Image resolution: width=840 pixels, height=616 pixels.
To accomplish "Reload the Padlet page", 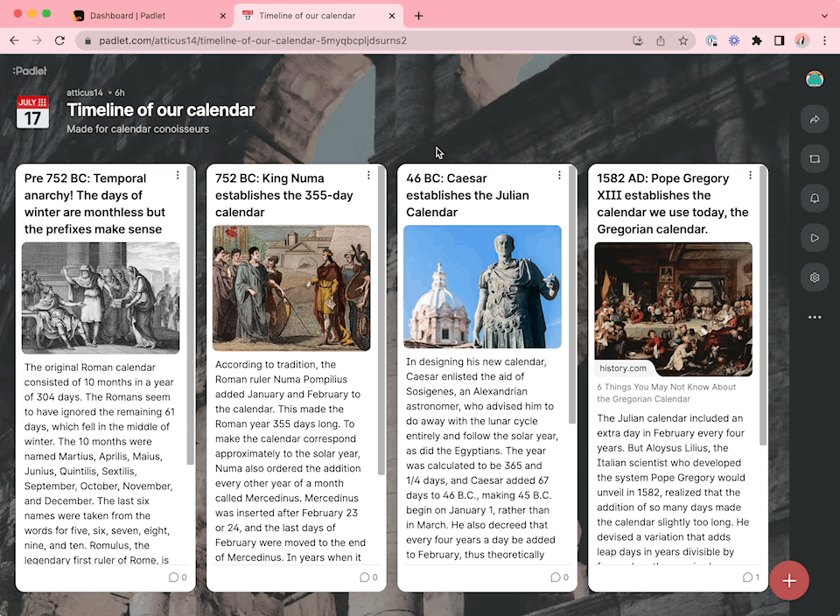I will [59, 41].
